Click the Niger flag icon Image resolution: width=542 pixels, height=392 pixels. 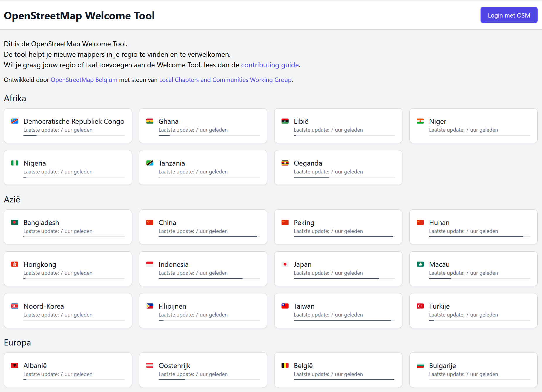(420, 121)
